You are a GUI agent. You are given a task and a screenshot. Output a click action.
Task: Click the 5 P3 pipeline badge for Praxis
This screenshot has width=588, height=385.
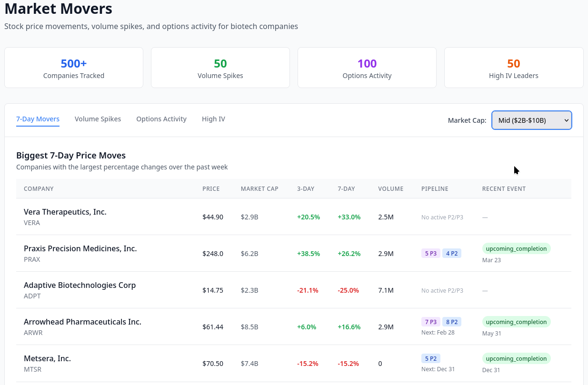point(430,253)
